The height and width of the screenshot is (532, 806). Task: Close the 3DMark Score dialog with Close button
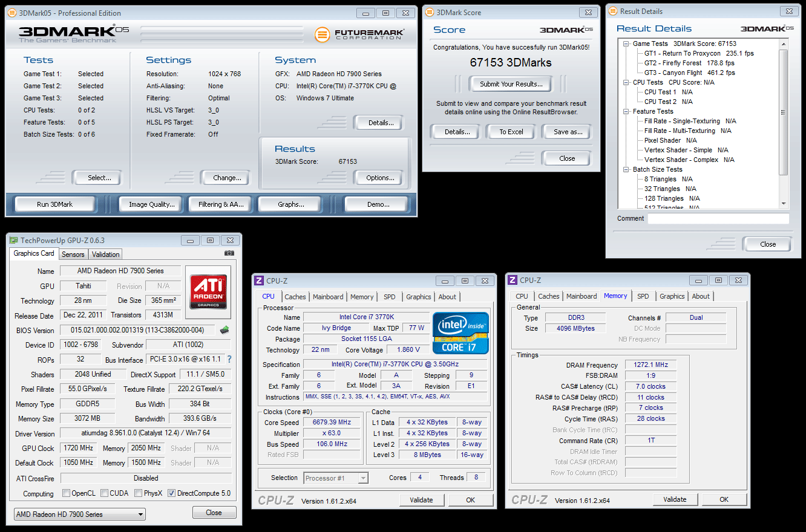pos(567,158)
